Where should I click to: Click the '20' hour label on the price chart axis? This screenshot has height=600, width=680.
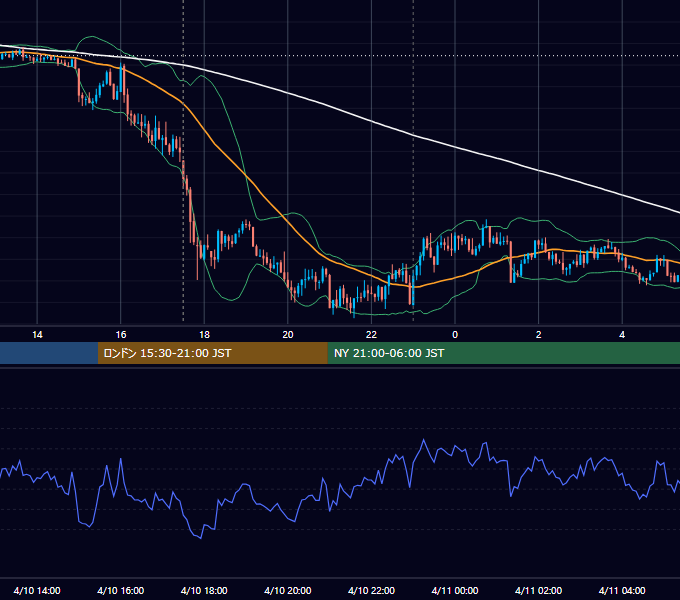(x=288, y=335)
